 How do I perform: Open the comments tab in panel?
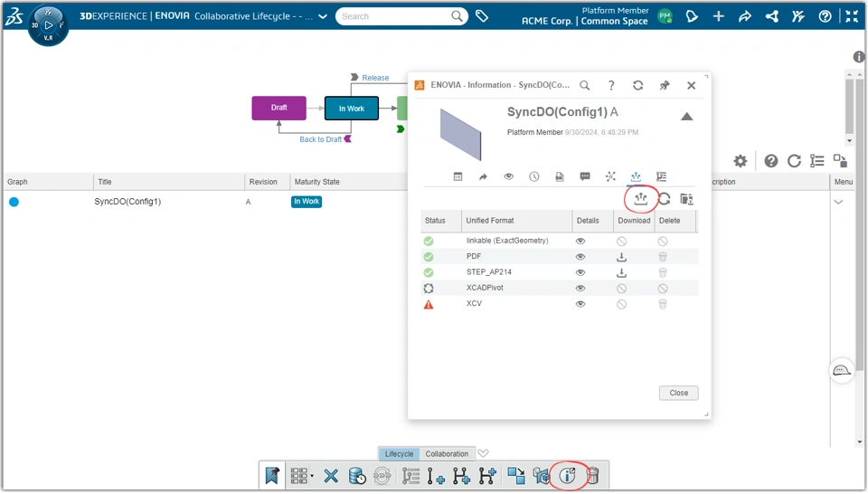[585, 176]
